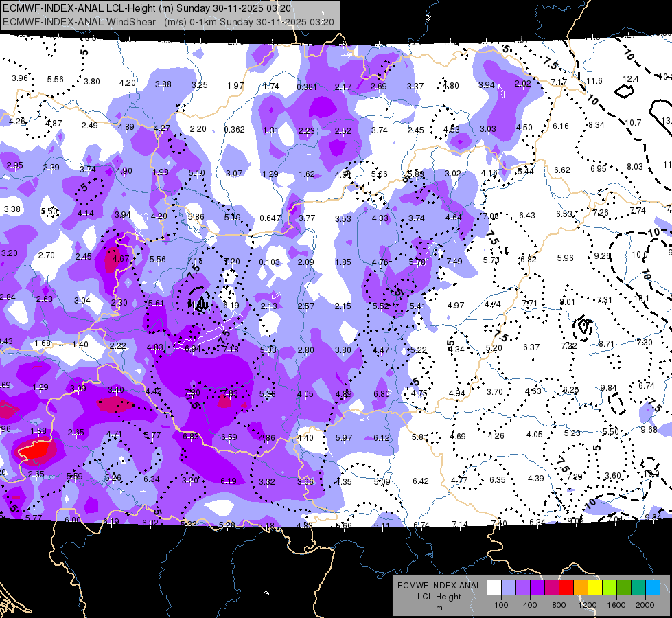The width and height of the screenshot is (672, 618).
Task: Click the wind shear value 7.49
Action: click(x=454, y=262)
